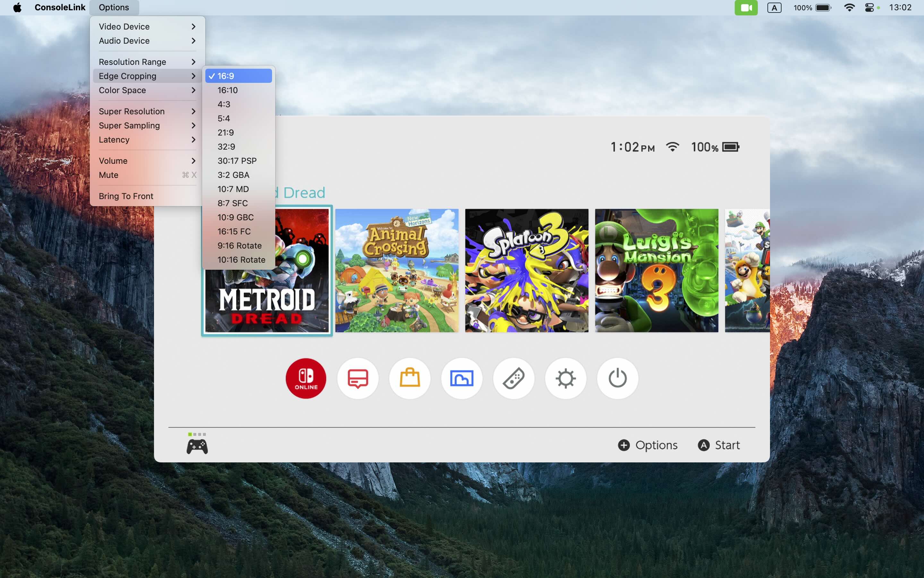Open the Options menu in menu bar
This screenshot has width=924, height=578.
click(x=114, y=7)
